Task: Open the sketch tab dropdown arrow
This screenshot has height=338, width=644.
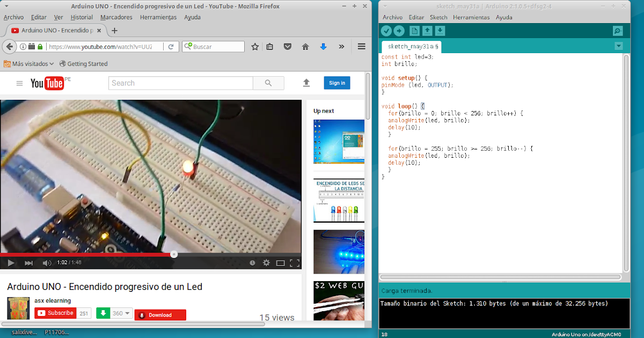Action: 618,46
